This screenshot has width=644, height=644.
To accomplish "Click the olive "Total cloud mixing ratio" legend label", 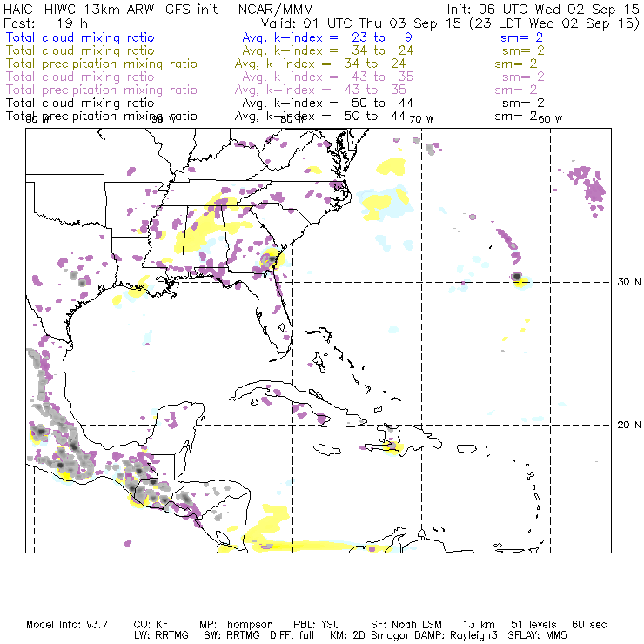I will click(80, 50).
